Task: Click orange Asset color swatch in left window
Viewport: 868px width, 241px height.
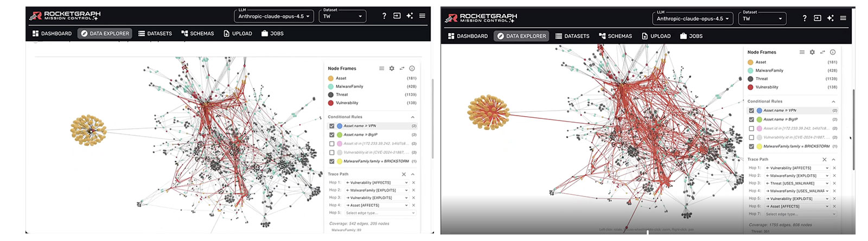Action: [331, 78]
